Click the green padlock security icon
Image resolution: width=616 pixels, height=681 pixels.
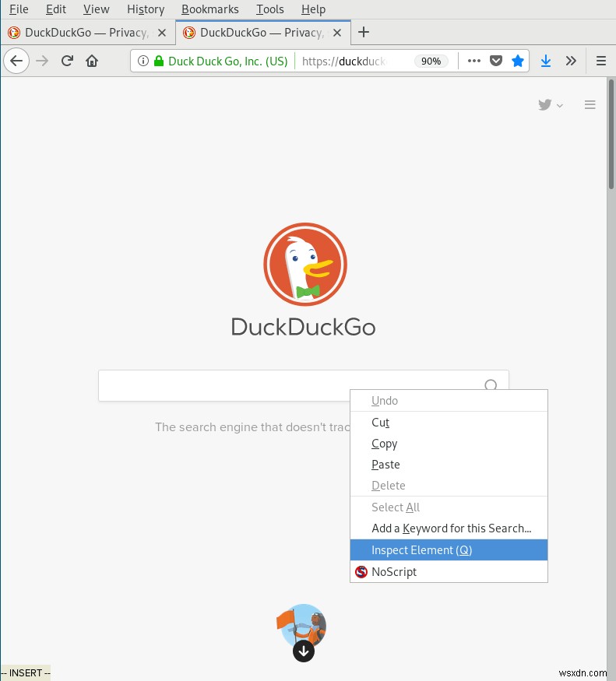159,61
